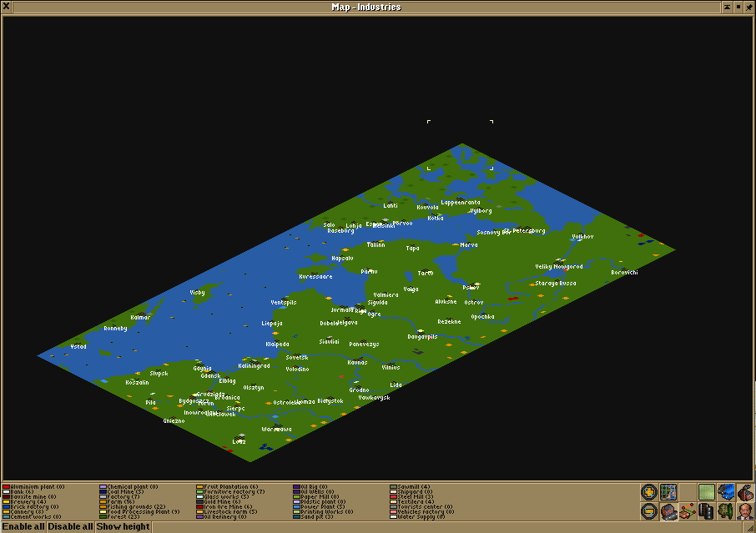Select Printing Works (0) legend text
This screenshot has width=756, height=533.
tap(327, 512)
